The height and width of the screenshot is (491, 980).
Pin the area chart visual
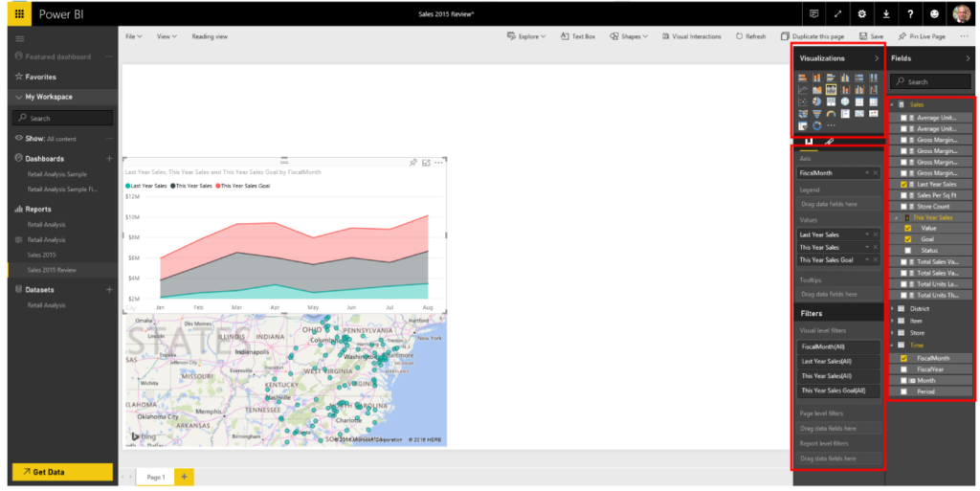[413, 163]
